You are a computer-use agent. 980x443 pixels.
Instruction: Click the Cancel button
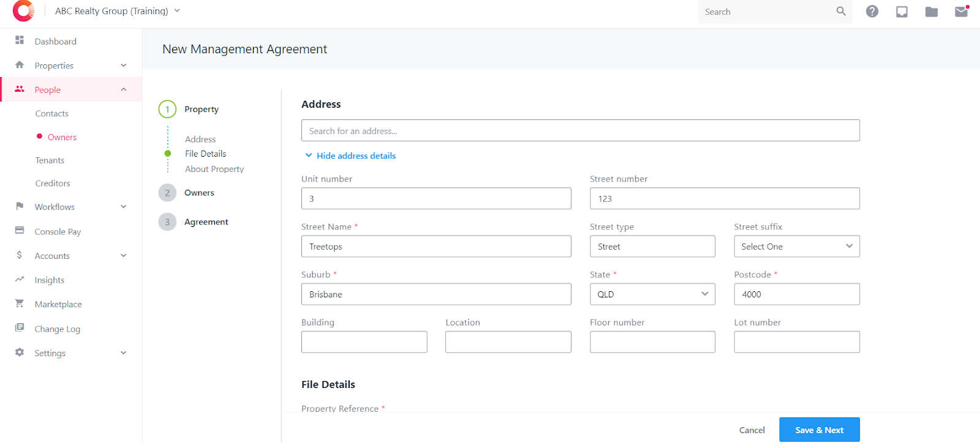coord(752,430)
